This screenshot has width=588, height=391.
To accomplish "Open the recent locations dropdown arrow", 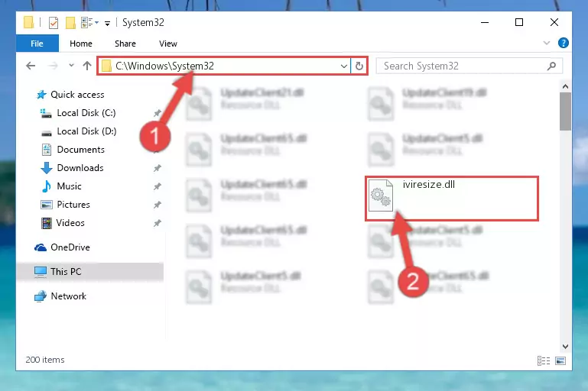I will click(x=71, y=66).
